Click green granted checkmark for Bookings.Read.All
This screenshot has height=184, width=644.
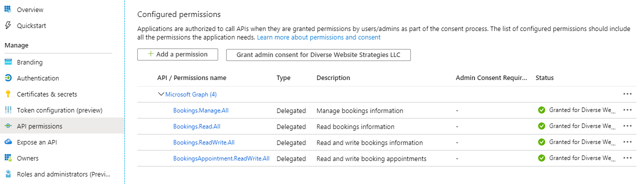pos(542,126)
